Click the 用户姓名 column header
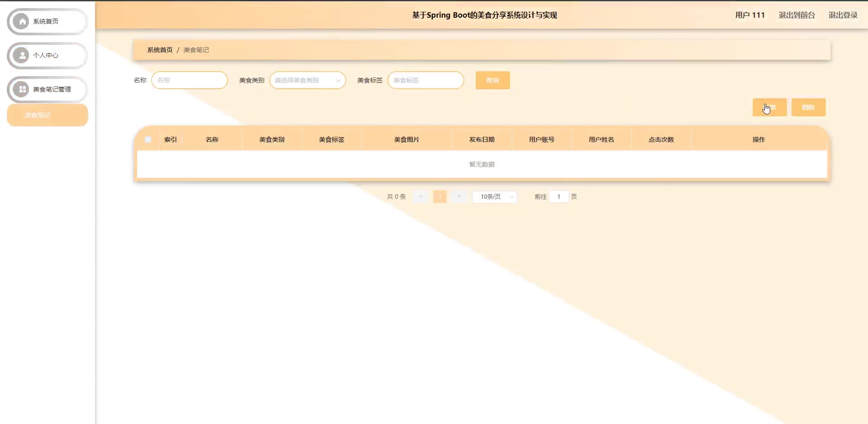The height and width of the screenshot is (424, 868). click(x=601, y=140)
